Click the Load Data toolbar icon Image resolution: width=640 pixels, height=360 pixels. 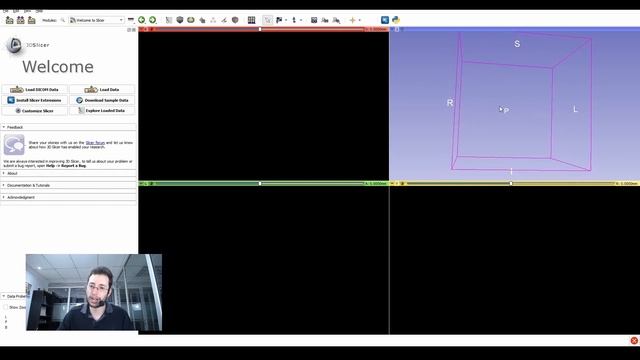pyautogui.click(x=9, y=20)
